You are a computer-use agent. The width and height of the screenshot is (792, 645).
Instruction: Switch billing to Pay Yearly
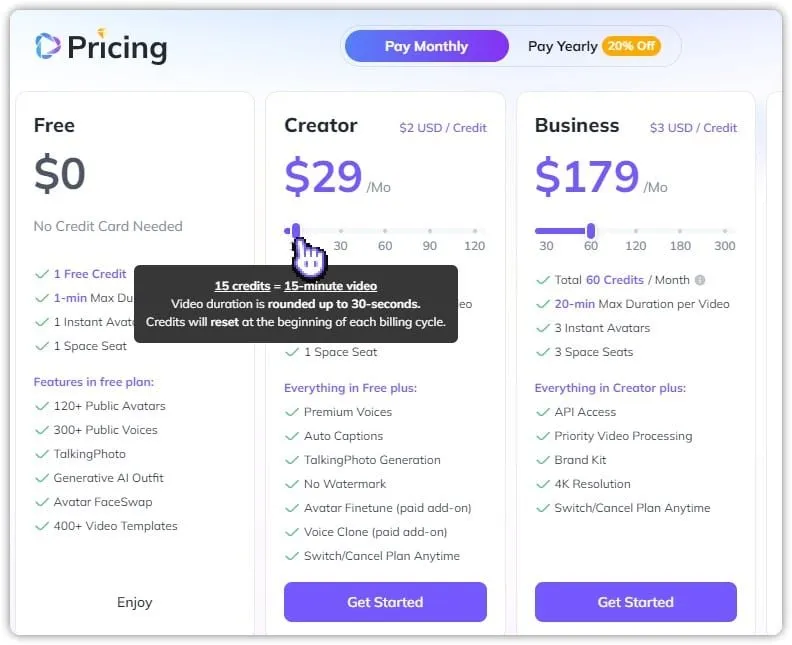(x=562, y=46)
